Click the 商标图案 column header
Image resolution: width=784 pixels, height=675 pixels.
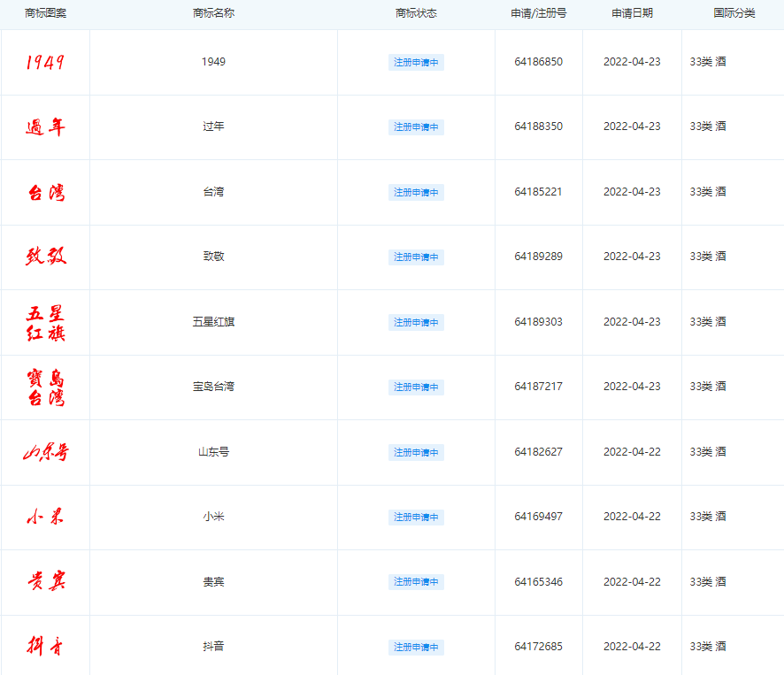click(x=45, y=13)
